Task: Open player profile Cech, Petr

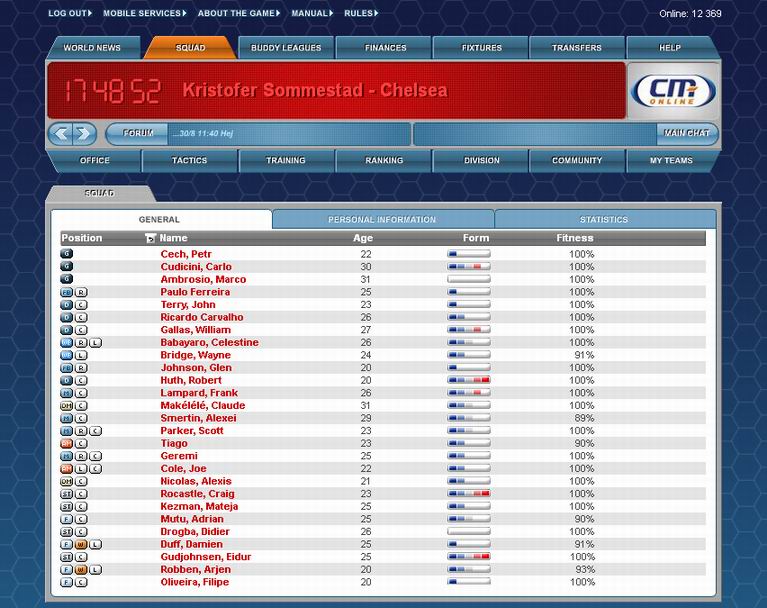Action: tap(186, 254)
